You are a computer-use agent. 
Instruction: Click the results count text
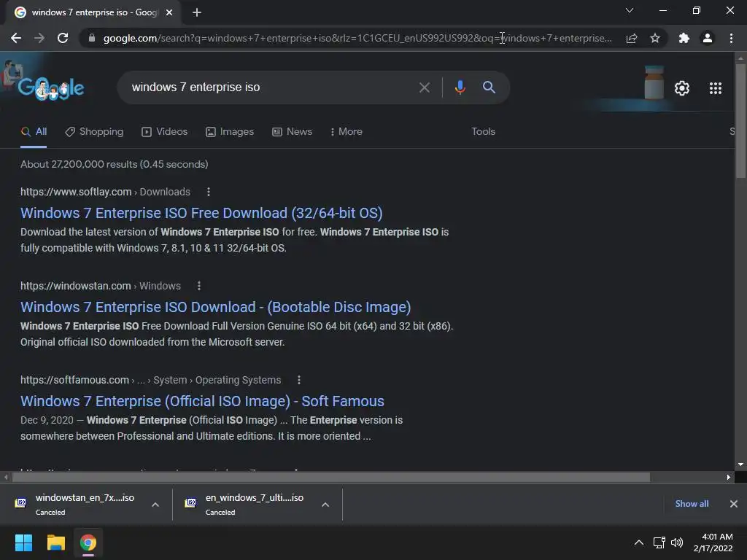tap(115, 164)
